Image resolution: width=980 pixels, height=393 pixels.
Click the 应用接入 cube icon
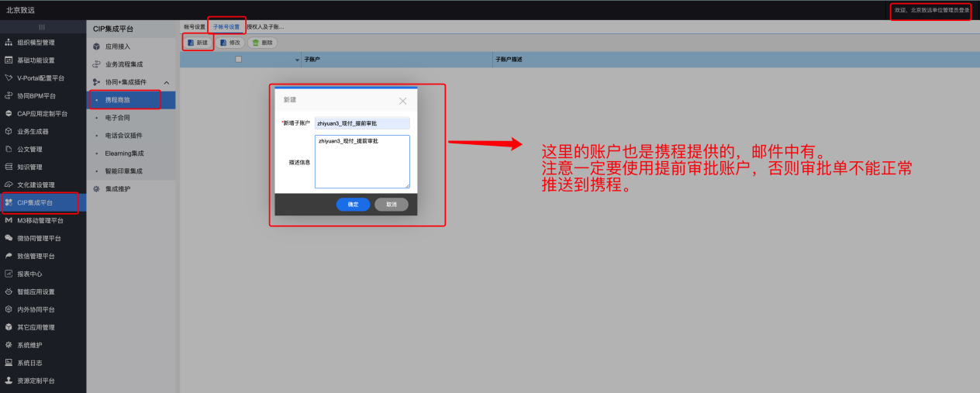point(96,47)
